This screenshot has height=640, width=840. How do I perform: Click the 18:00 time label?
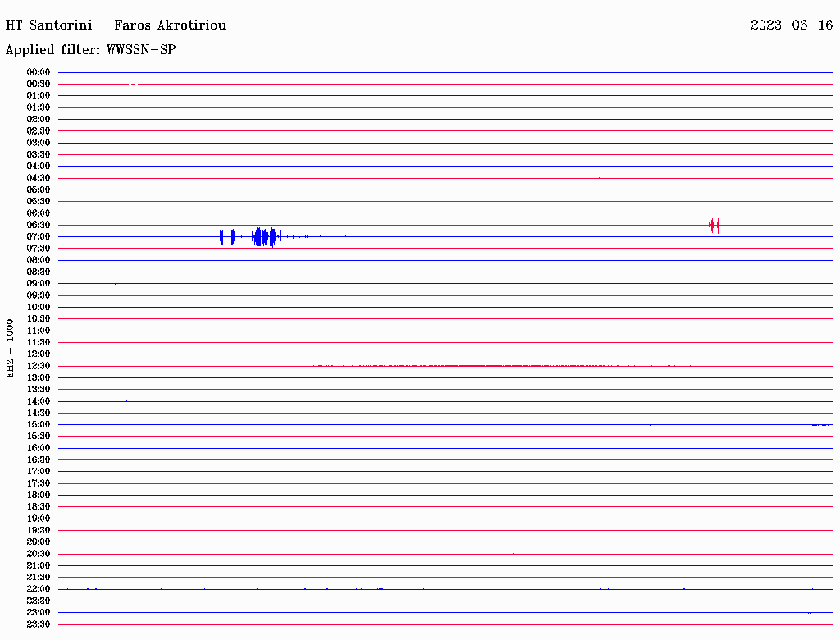pyautogui.click(x=39, y=496)
